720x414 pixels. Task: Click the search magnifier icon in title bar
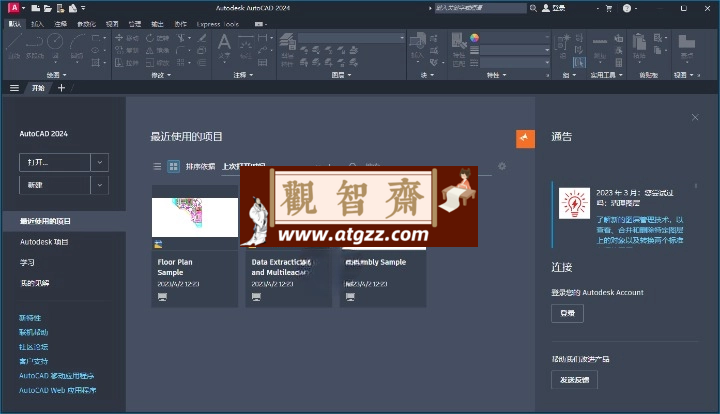(x=533, y=8)
